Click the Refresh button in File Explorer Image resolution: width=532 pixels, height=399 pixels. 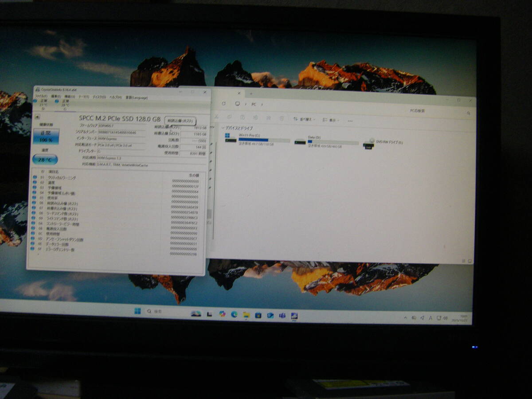pyautogui.click(x=224, y=104)
